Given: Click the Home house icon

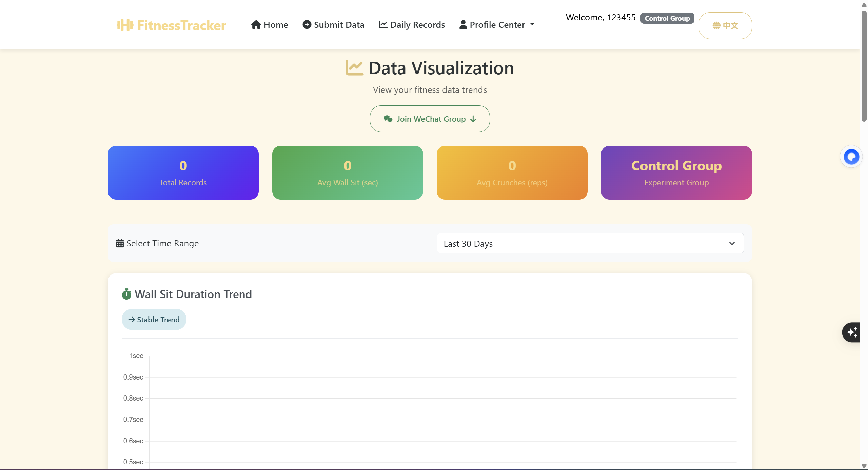Looking at the screenshot, I should click(256, 25).
